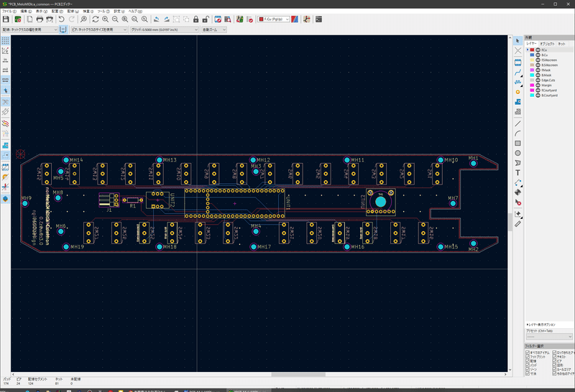Uncheck the フットプリント filter checkbox

coord(528,357)
